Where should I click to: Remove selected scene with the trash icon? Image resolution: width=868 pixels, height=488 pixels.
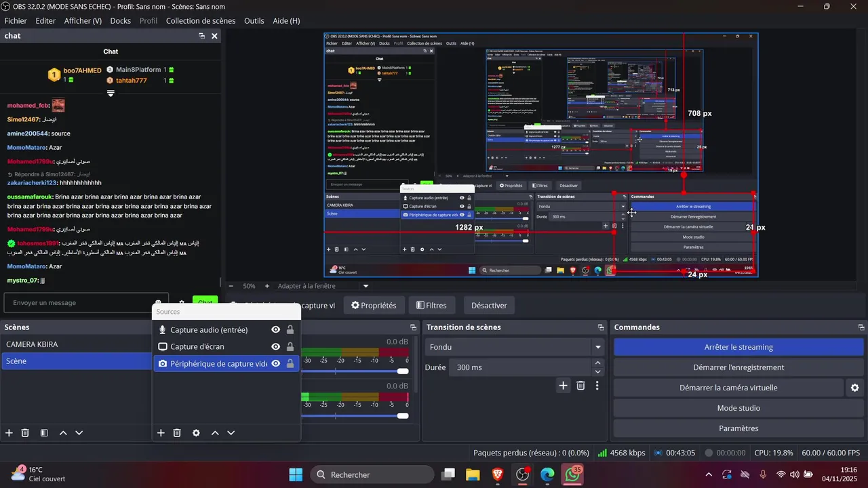(25, 433)
